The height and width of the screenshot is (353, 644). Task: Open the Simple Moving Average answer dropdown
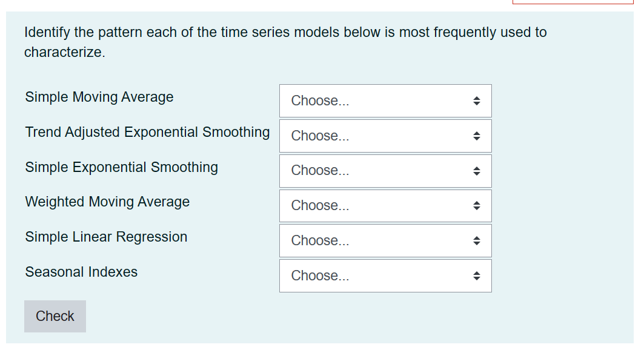pyautogui.click(x=385, y=101)
